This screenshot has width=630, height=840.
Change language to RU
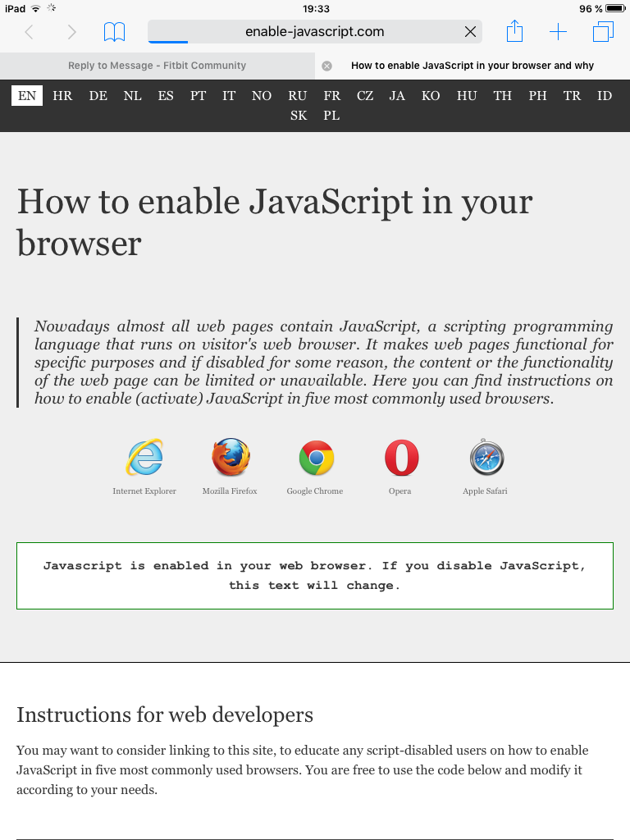[x=297, y=96]
